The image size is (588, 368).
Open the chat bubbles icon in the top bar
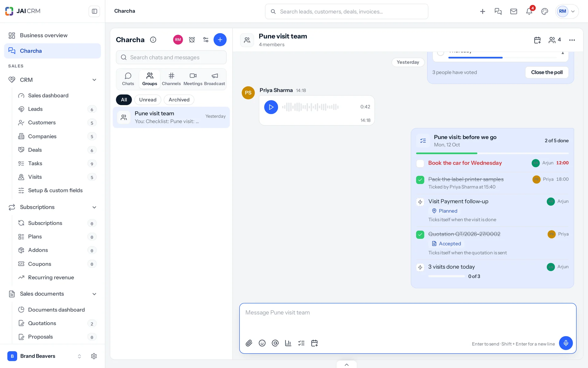(498, 11)
